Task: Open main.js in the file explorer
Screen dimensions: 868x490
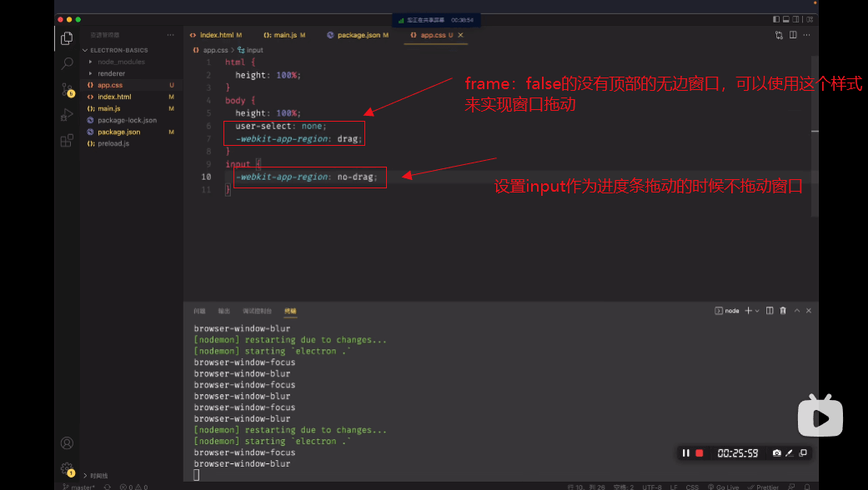Action: coord(109,108)
